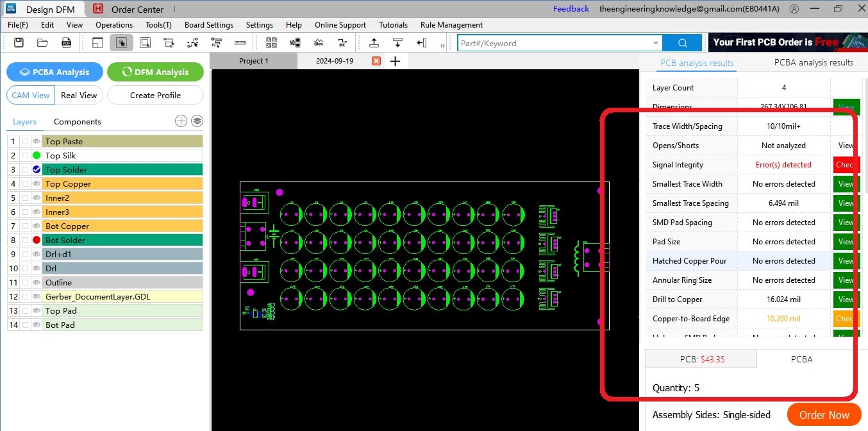The height and width of the screenshot is (431, 868).
Task: Toggle eye visibility of Drl+d1 layer
Action: tap(37, 254)
